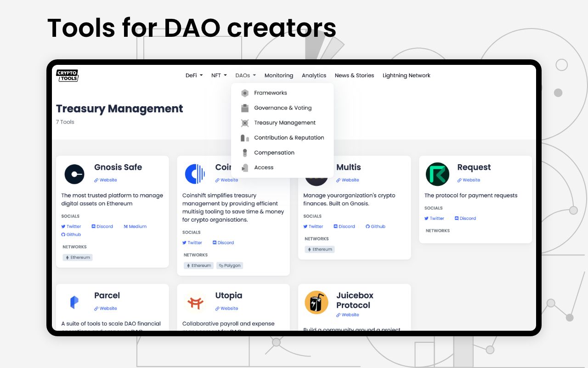Click the Juicebox Protocol juice-box icon
Image resolution: width=588 pixels, height=368 pixels.
[316, 302]
